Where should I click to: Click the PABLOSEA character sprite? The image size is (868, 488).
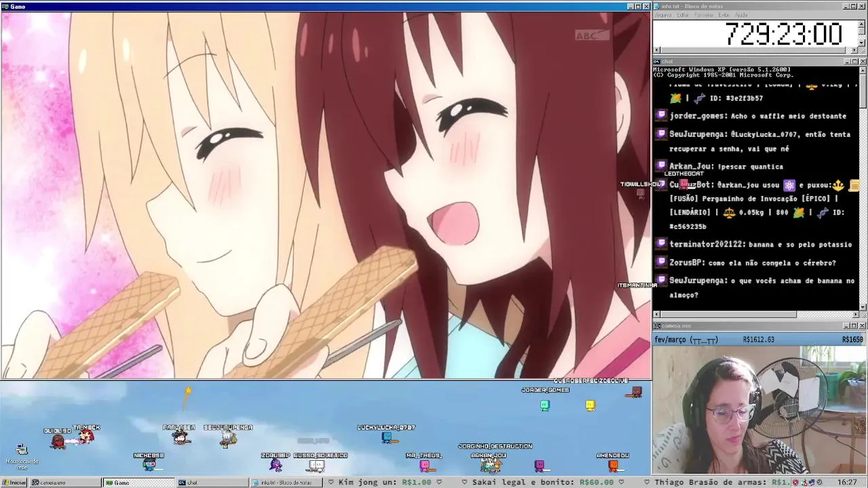point(180,438)
